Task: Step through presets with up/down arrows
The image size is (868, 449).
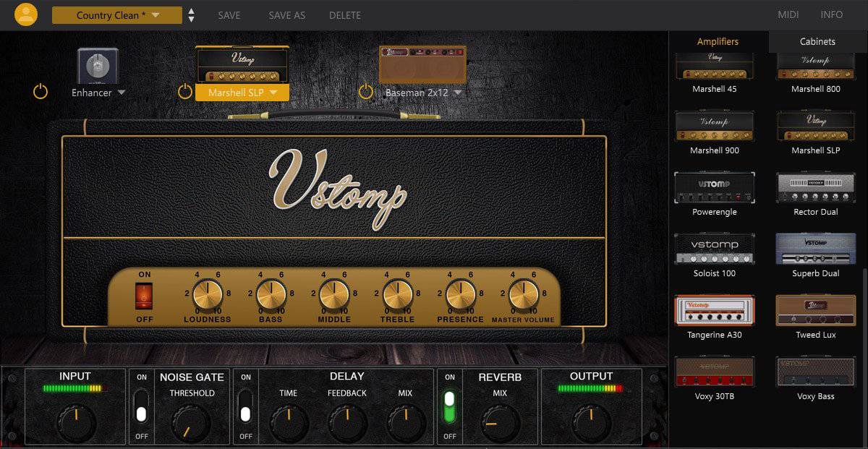Action: (x=191, y=15)
